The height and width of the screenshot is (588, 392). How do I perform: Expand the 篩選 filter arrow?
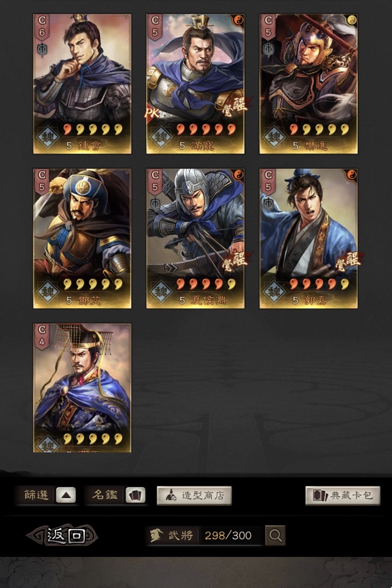pyautogui.click(x=66, y=495)
